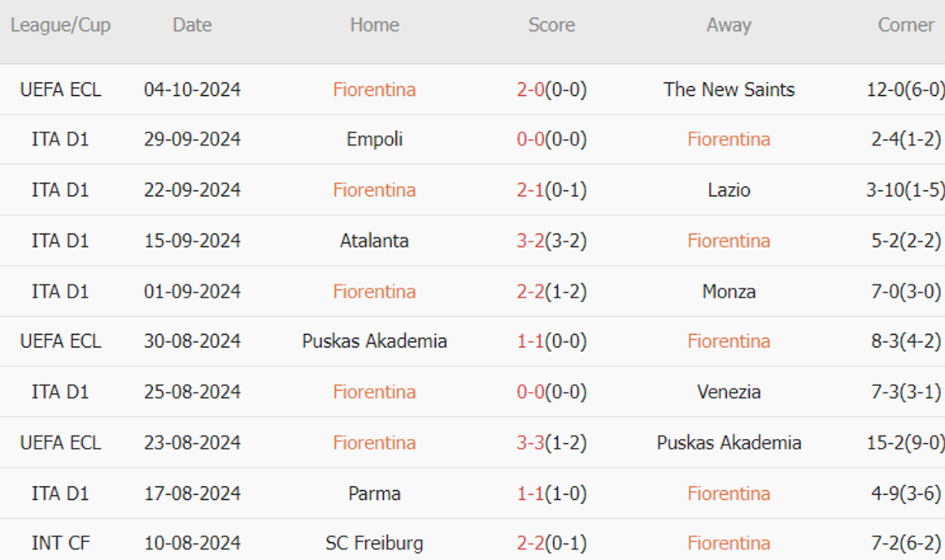Open the Lazio team link

coord(729,190)
